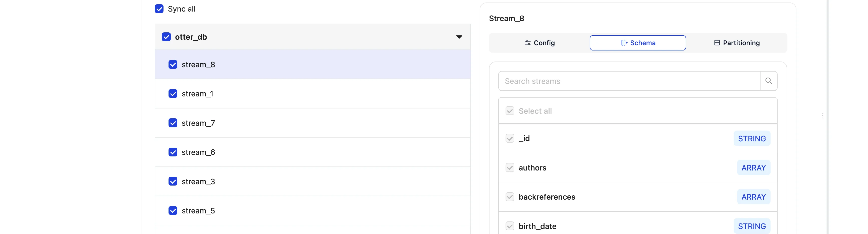This screenshot has height=234, width=868.
Task: Switch to the Schema tab
Action: pyautogui.click(x=637, y=43)
